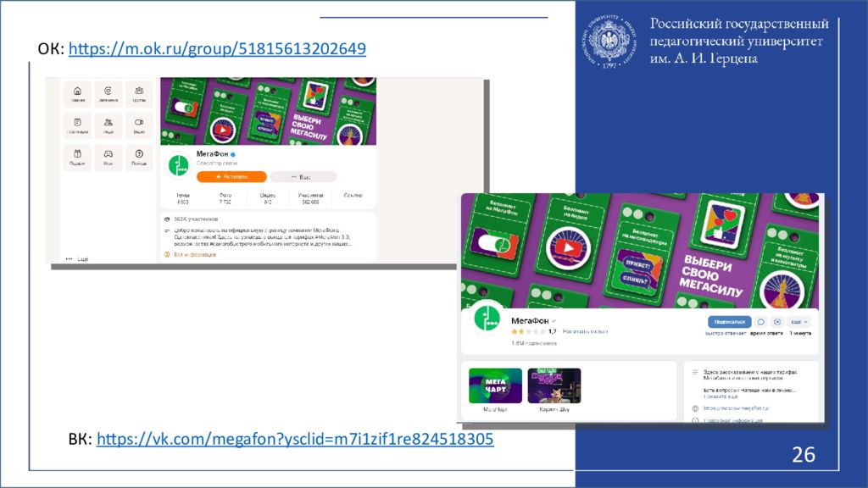Click the university name heading text

(x=739, y=41)
